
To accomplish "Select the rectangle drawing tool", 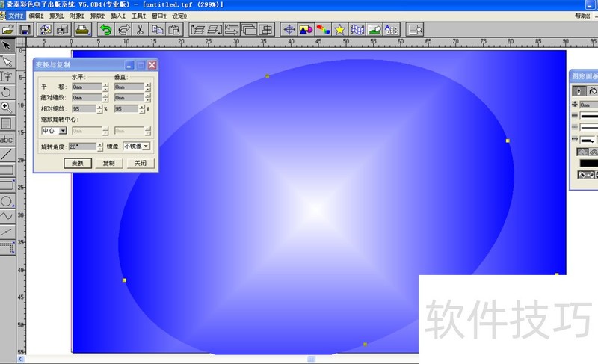I will [7, 170].
